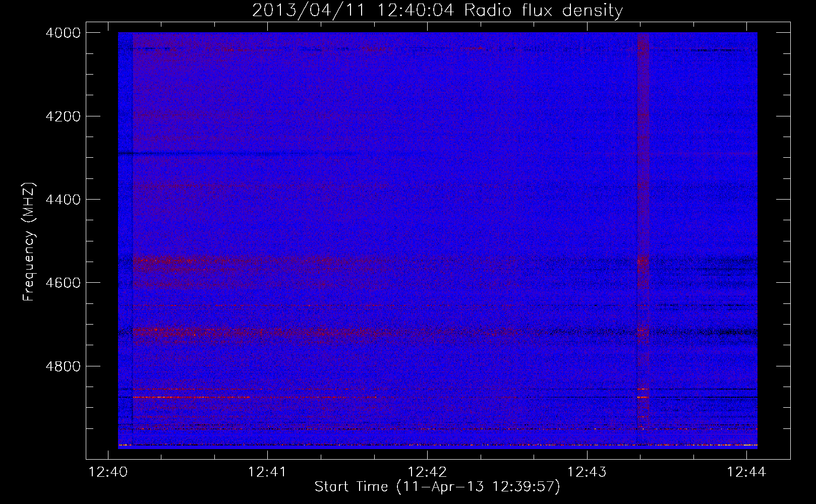Click the 12:41 time tick label
Viewport: 816px width, 504px height.
[267, 472]
